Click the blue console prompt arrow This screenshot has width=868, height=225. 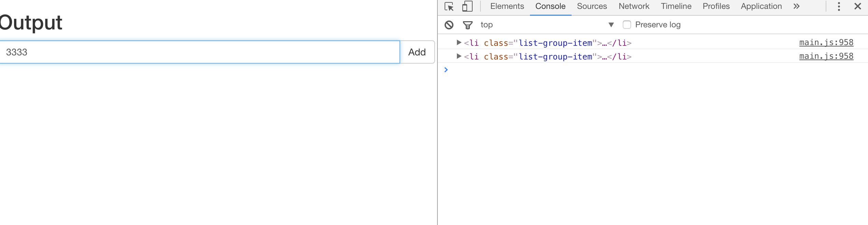tap(446, 70)
